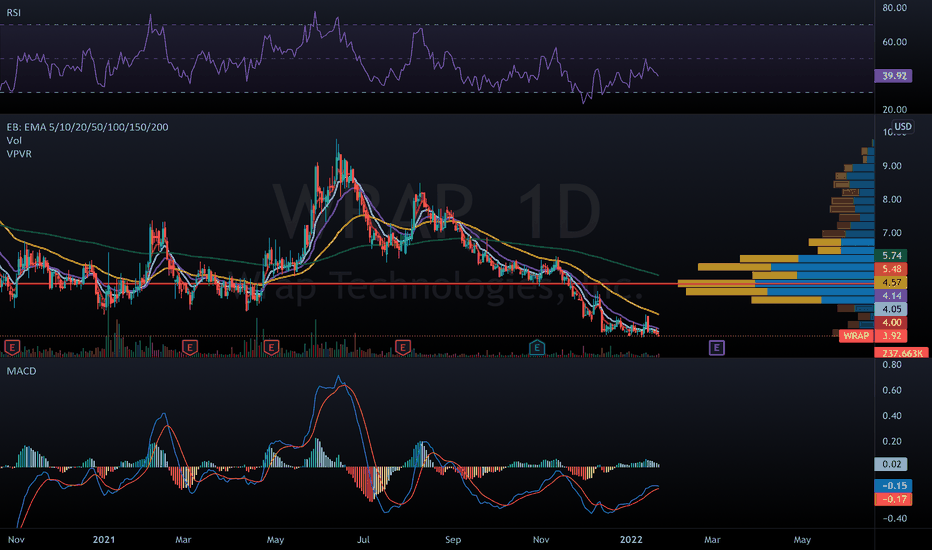Click the MACD histogram value 0.02

click(x=891, y=464)
